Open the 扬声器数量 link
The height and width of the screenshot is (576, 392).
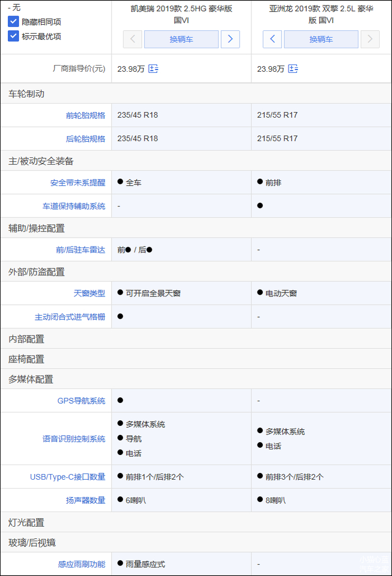[86, 500]
